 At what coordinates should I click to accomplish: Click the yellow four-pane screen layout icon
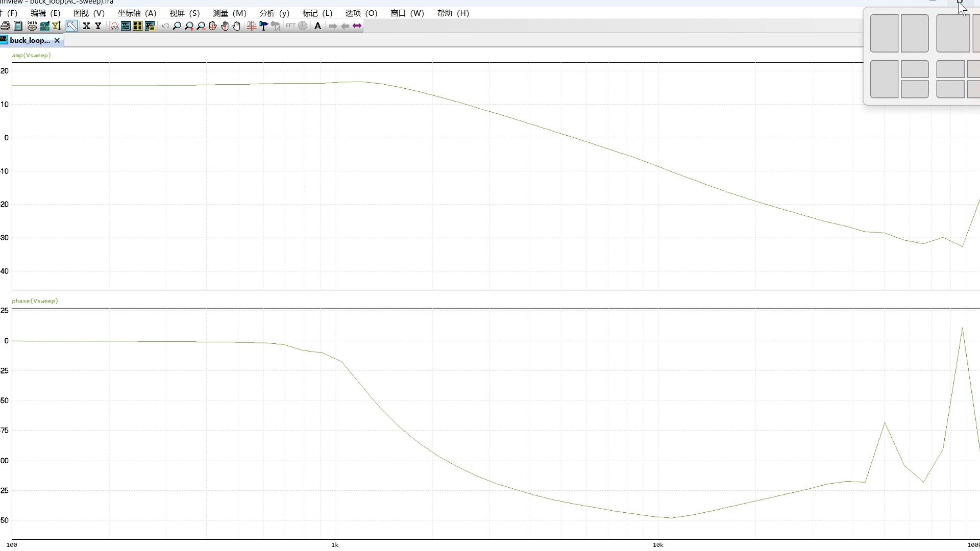138,26
